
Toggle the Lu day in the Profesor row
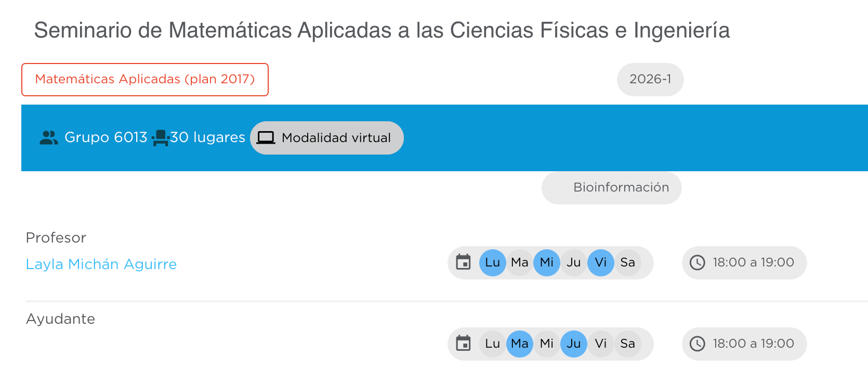492,262
